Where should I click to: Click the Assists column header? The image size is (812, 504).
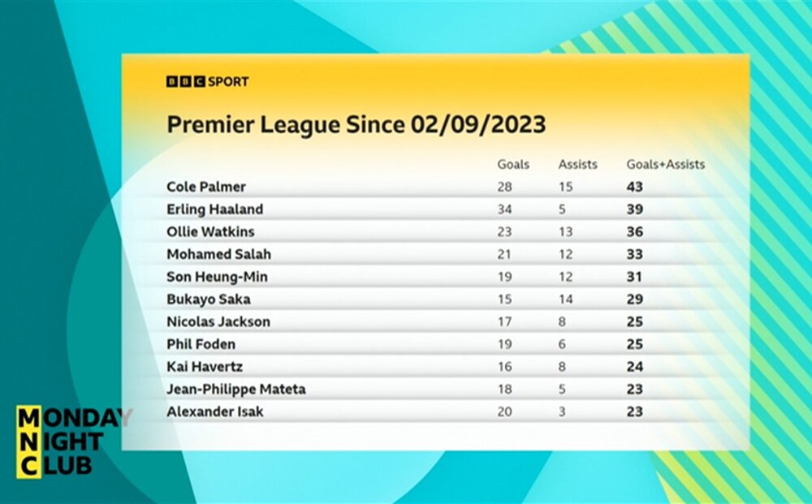click(577, 165)
